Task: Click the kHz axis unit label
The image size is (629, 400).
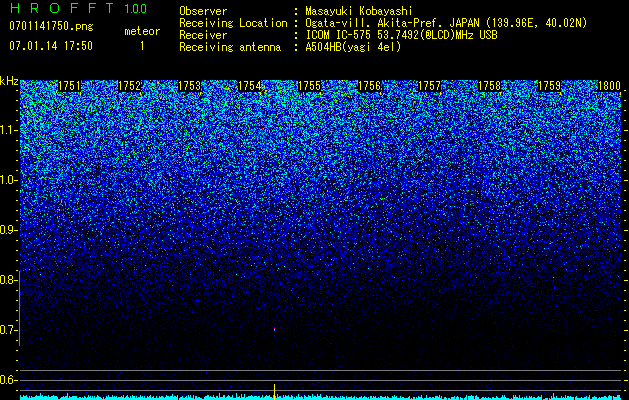Action: click(9, 81)
